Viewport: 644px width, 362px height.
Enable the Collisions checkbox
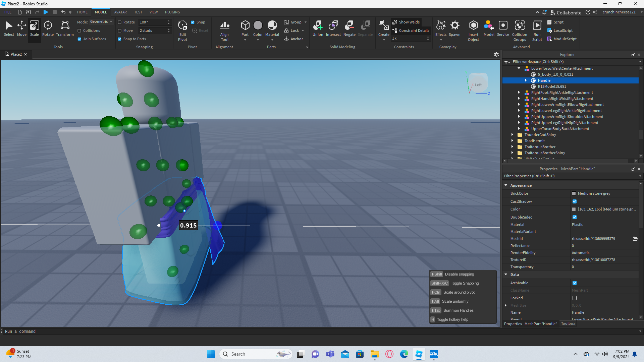79,31
